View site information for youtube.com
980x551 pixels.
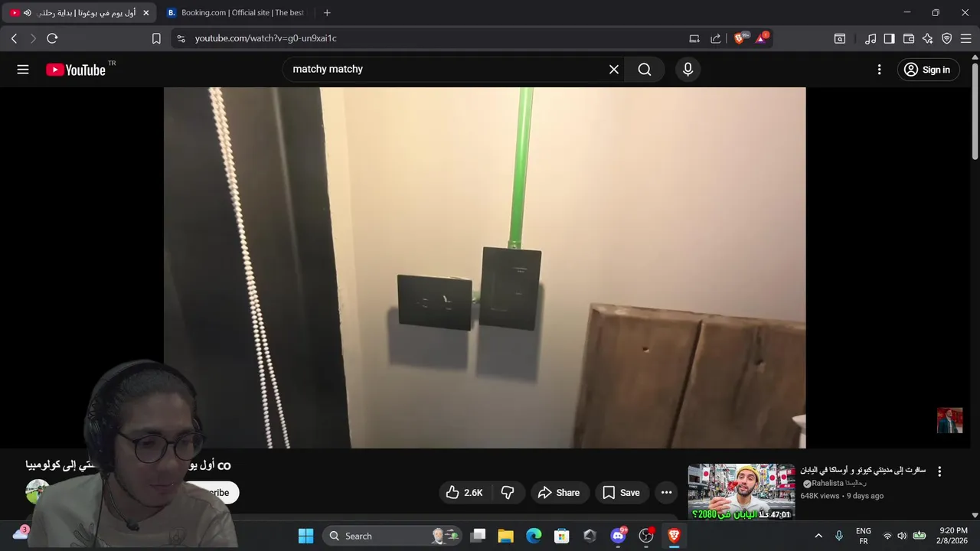181,38
